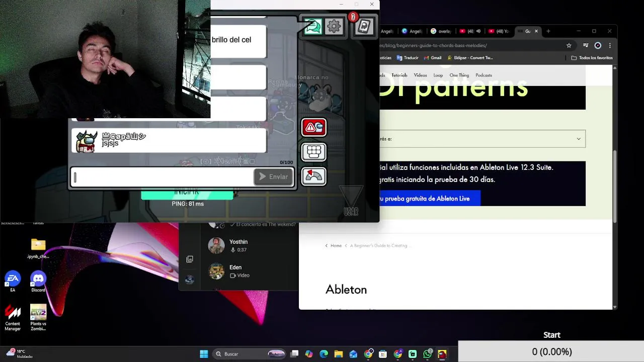
Task: Open Podcasts in Ableton site nav
Action: 484,75
